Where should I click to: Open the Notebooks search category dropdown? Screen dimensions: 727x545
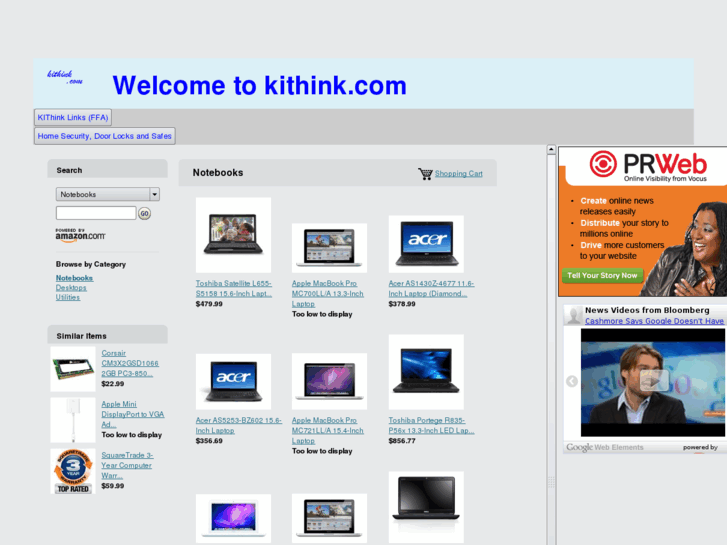pos(108,194)
